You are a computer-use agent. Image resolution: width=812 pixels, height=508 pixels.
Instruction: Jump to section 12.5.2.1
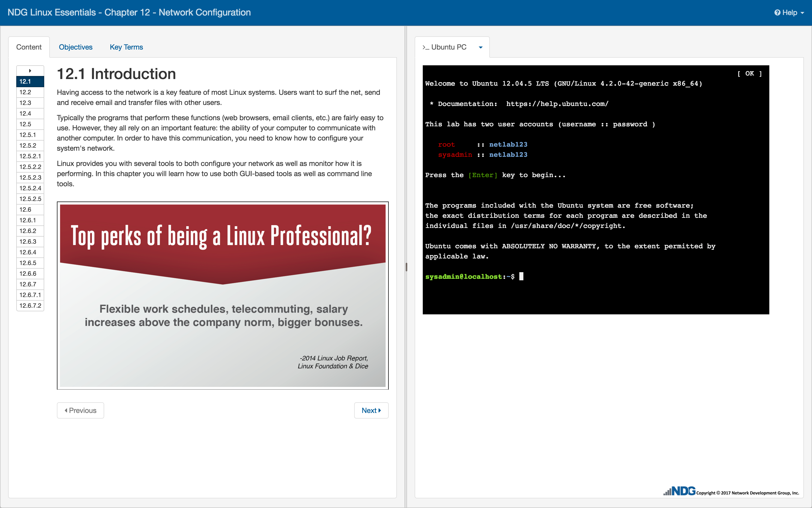coord(30,156)
